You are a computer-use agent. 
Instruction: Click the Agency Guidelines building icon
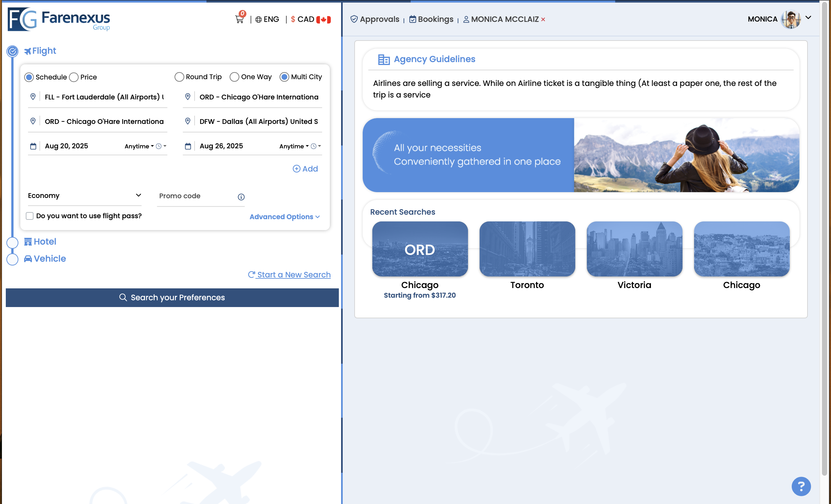384,59
